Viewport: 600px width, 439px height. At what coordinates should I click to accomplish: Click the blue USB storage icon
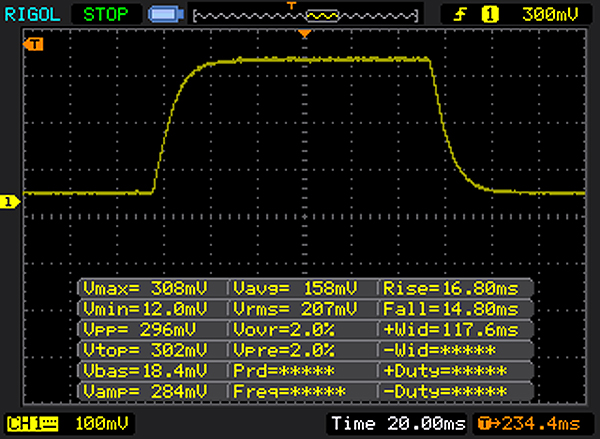[166, 15]
